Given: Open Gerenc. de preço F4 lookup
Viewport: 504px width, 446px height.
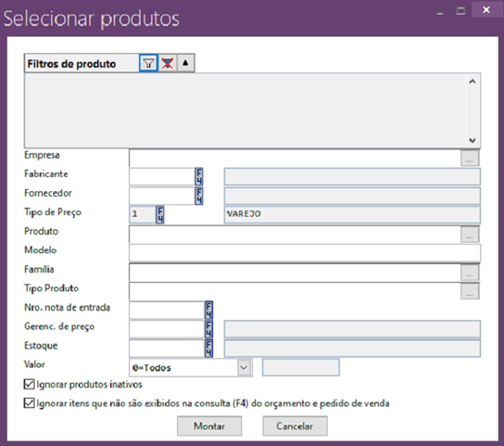Looking at the screenshot, I should (x=208, y=329).
